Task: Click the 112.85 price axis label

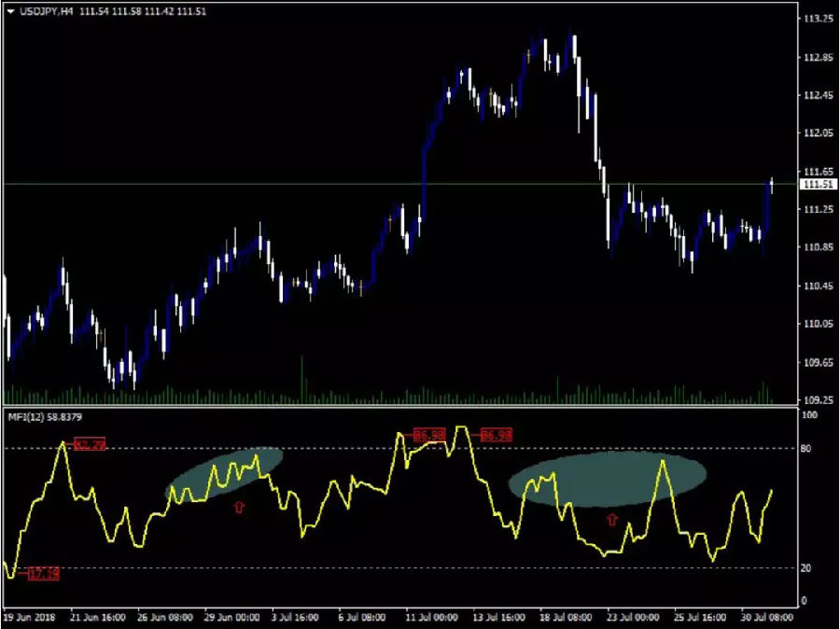Action: click(x=819, y=57)
